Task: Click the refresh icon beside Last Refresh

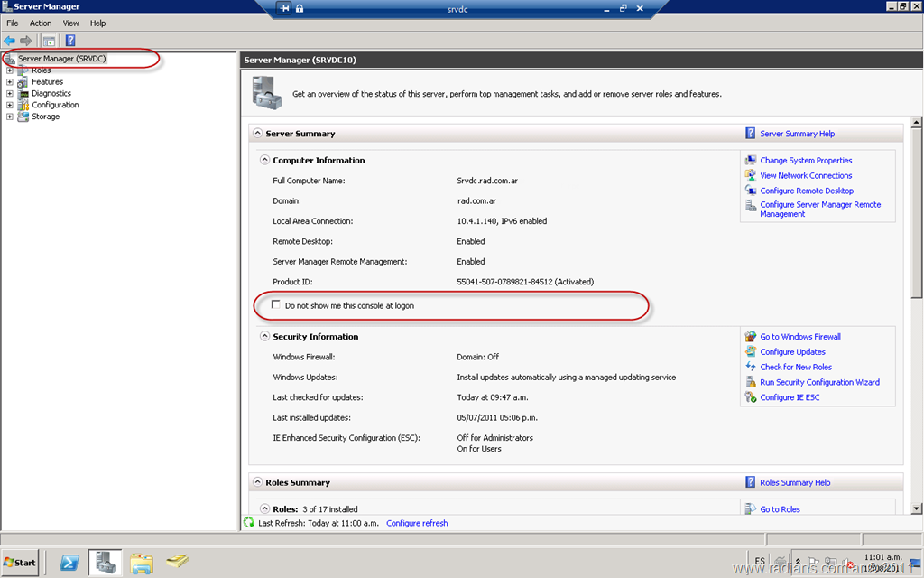Action: point(249,523)
